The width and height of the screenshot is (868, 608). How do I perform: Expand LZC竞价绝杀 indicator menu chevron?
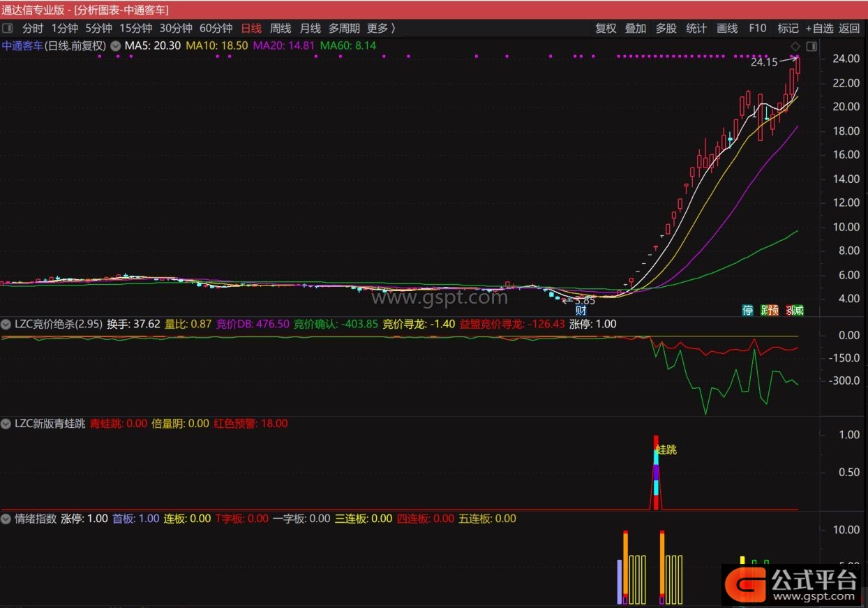(x=6, y=325)
